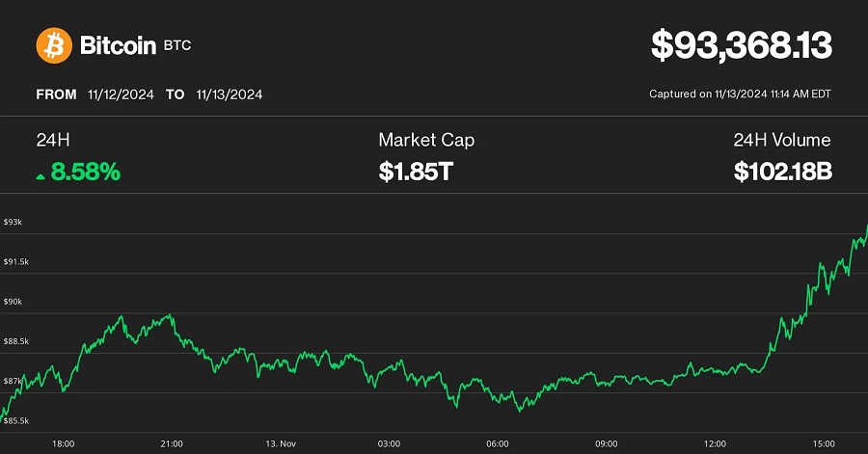The height and width of the screenshot is (454, 868).
Task: Click the $91.5k y-axis label
Action: click(16, 262)
